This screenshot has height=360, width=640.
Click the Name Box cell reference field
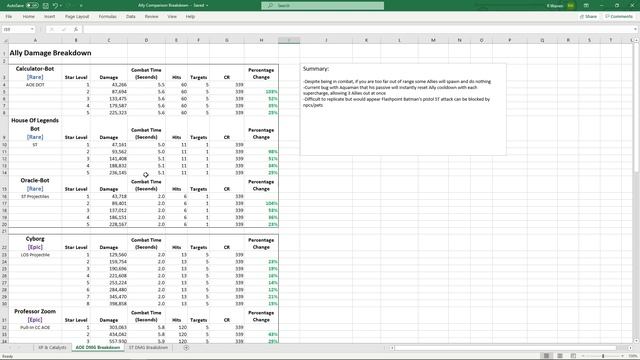[x=16, y=29]
